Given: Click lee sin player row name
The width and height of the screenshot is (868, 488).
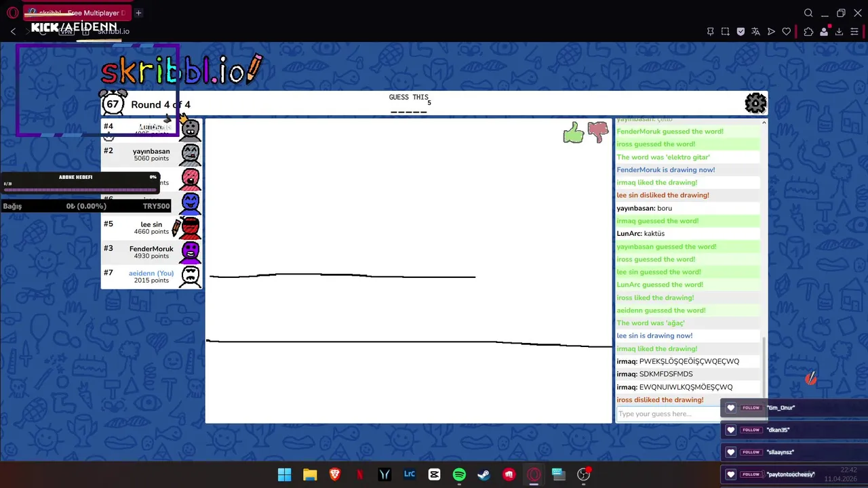Looking at the screenshot, I should pos(151,224).
